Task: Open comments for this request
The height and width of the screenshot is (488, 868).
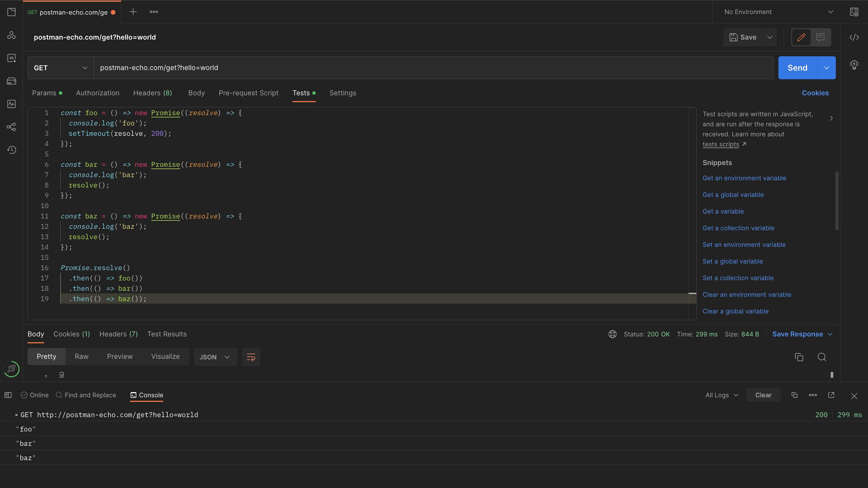Action: click(x=820, y=37)
